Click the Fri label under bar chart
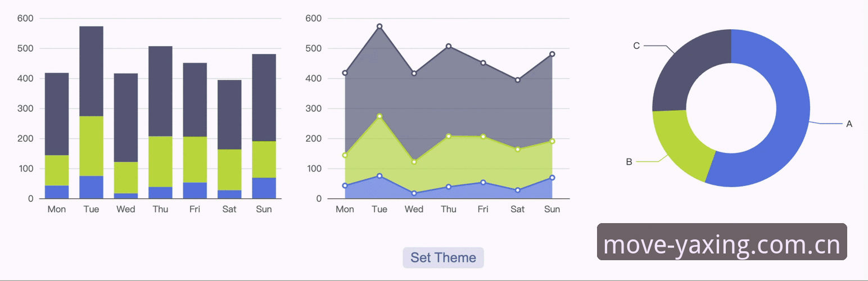The width and height of the screenshot is (868, 281). pos(195,209)
